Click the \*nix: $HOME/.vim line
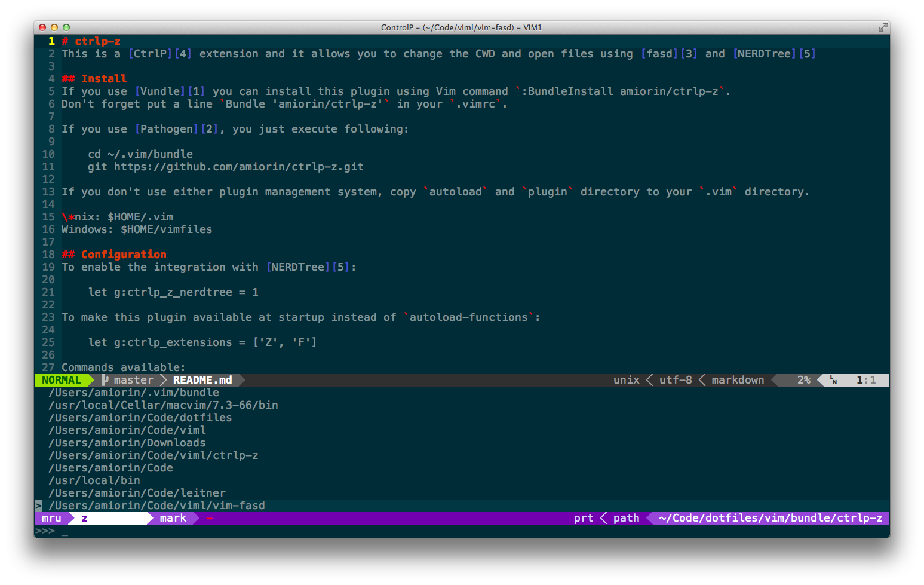 coord(117,217)
